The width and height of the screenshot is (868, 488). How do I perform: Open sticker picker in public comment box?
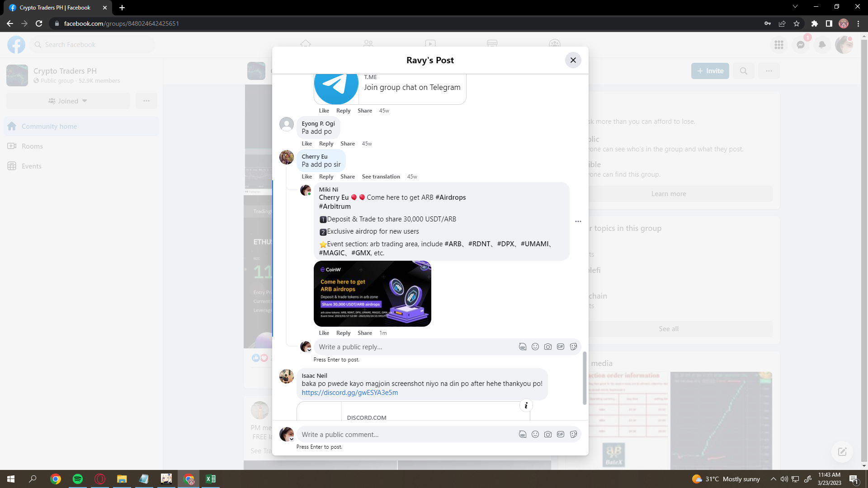pos(573,434)
